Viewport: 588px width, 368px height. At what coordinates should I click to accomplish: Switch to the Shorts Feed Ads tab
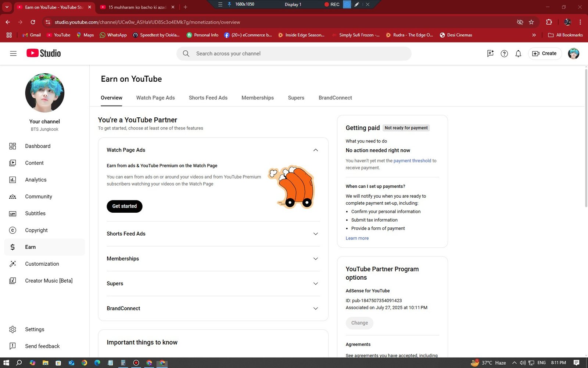tap(208, 98)
